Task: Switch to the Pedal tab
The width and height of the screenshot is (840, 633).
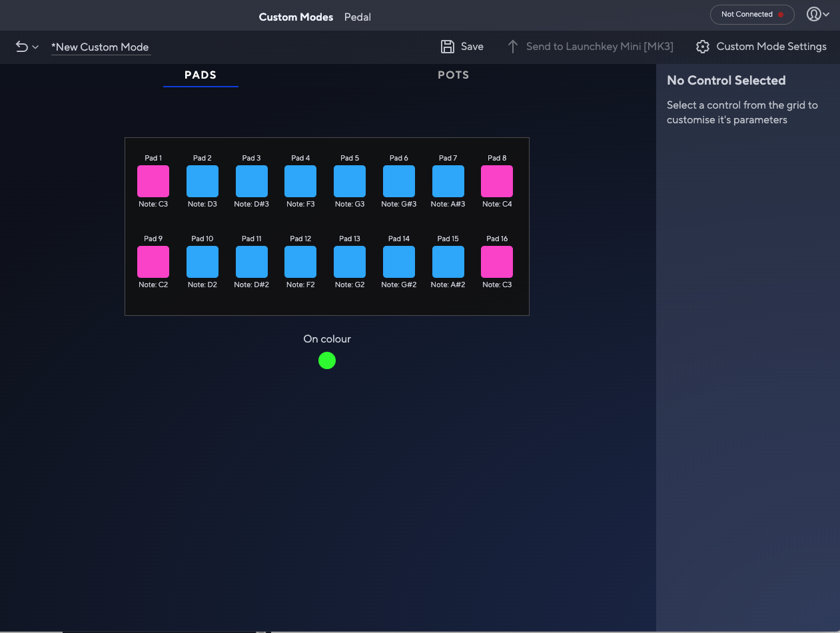Action: point(358,17)
